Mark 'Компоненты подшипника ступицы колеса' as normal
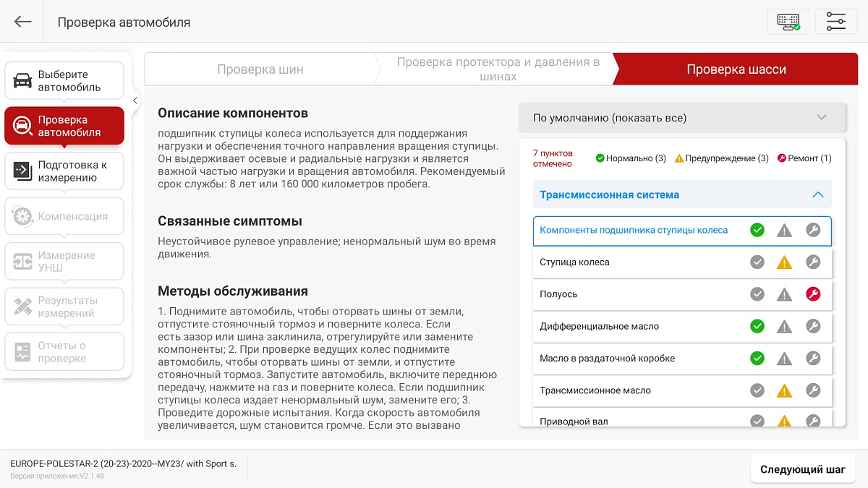The height and width of the screenshot is (488, 868). [x=757, y=231]
